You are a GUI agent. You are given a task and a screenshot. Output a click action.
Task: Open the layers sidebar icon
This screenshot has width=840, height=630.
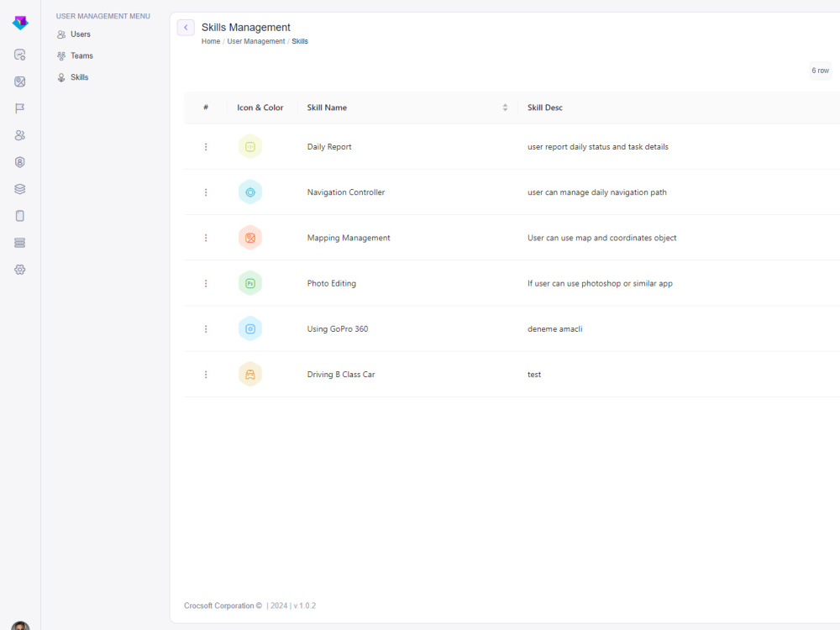20,188
